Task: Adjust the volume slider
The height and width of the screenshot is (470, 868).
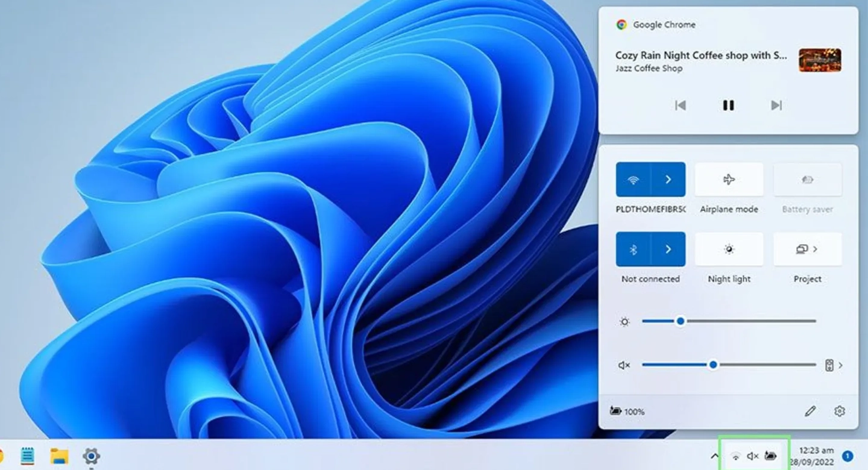Action: pyautogui.click(x=729, y=365)
